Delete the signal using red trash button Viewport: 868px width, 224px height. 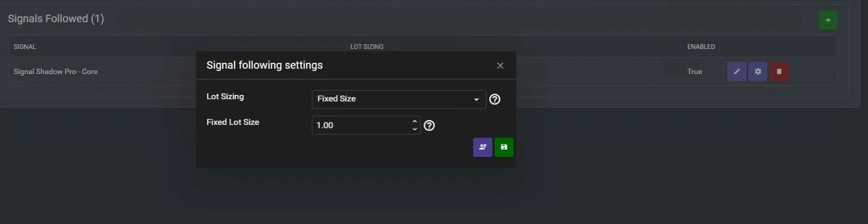(x=779, y=72)
